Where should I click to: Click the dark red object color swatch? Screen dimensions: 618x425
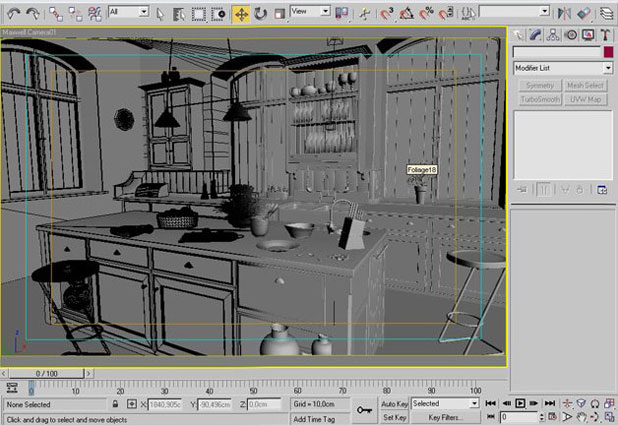pos(608,52)
